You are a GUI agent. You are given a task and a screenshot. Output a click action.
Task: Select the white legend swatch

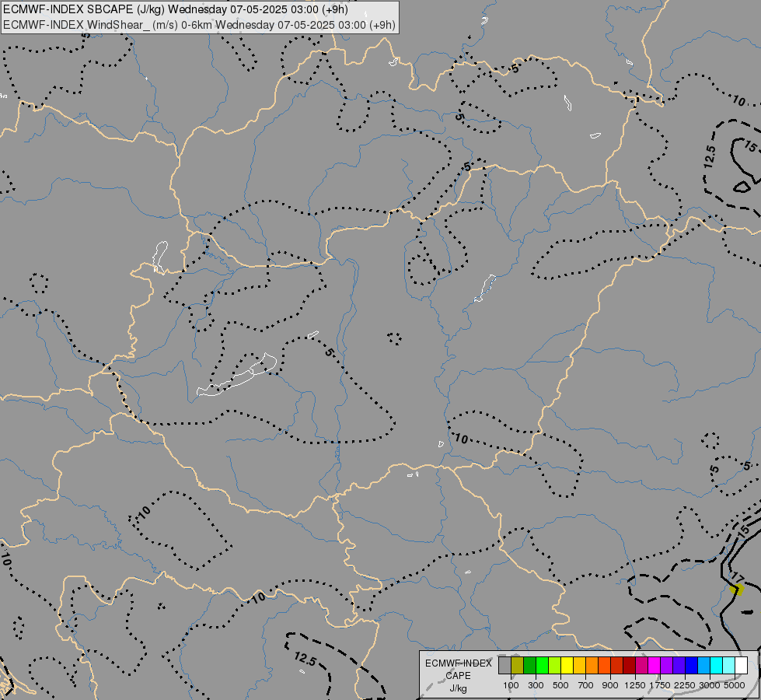741,665
